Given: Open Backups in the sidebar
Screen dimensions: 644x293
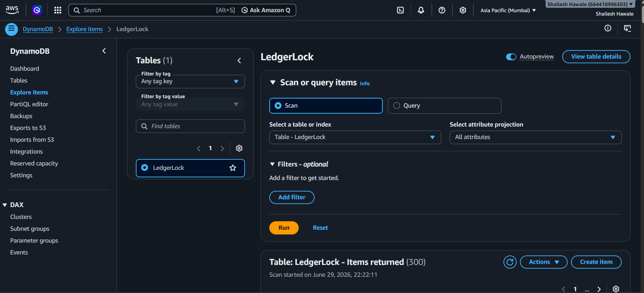Looking at the screenshot, I should tap(21, 116).
